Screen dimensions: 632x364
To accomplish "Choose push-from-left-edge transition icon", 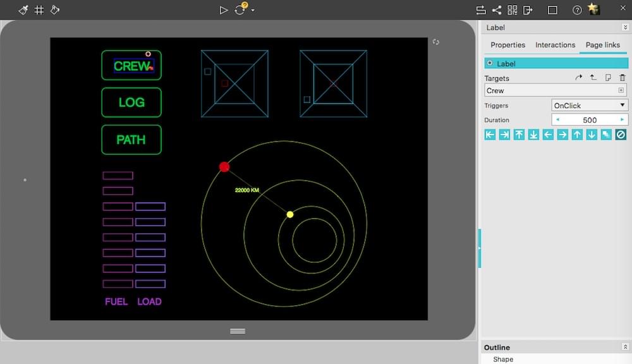I will 490,135.
